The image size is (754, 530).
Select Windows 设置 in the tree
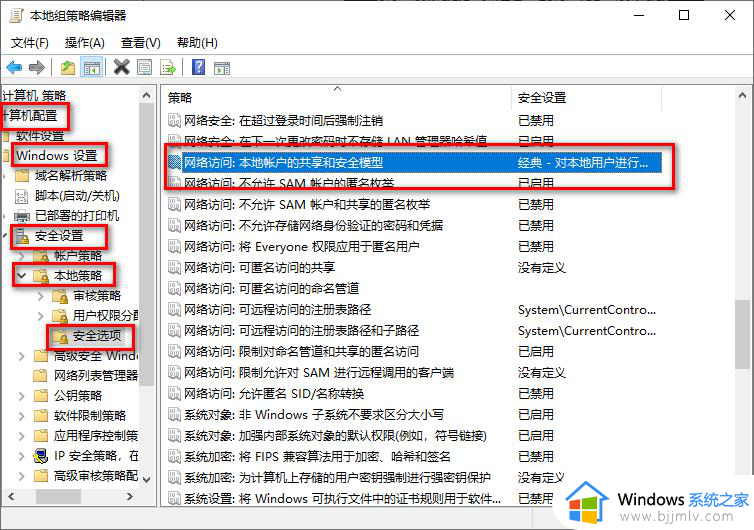(57, 156)
